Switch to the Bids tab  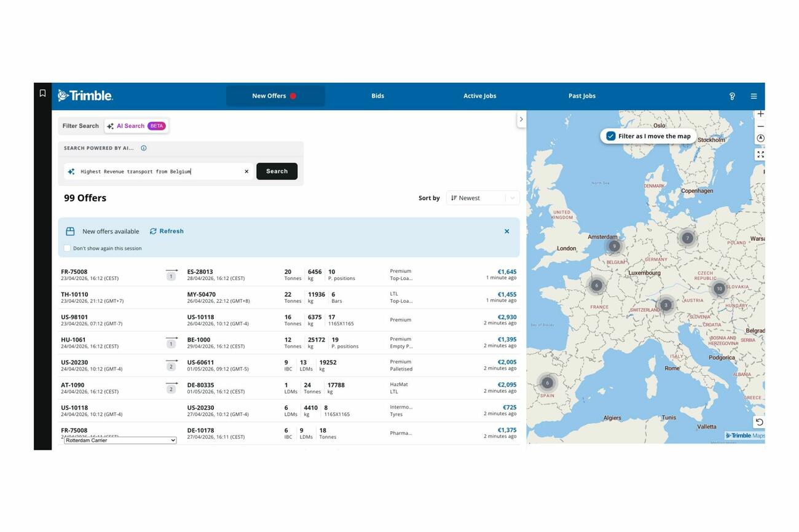coord(377,96)
